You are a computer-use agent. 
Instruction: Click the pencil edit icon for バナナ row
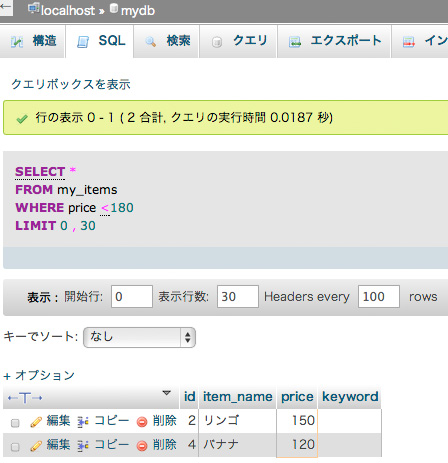point(36,446)
